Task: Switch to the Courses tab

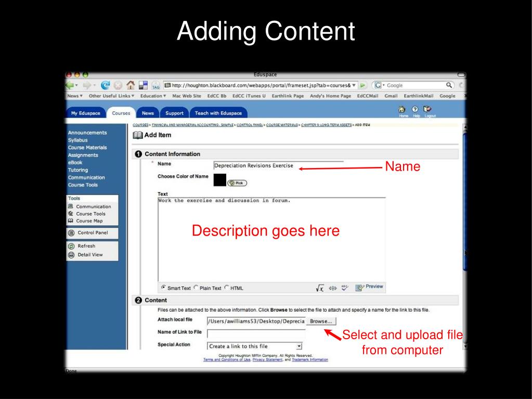Action: point(121,113)
